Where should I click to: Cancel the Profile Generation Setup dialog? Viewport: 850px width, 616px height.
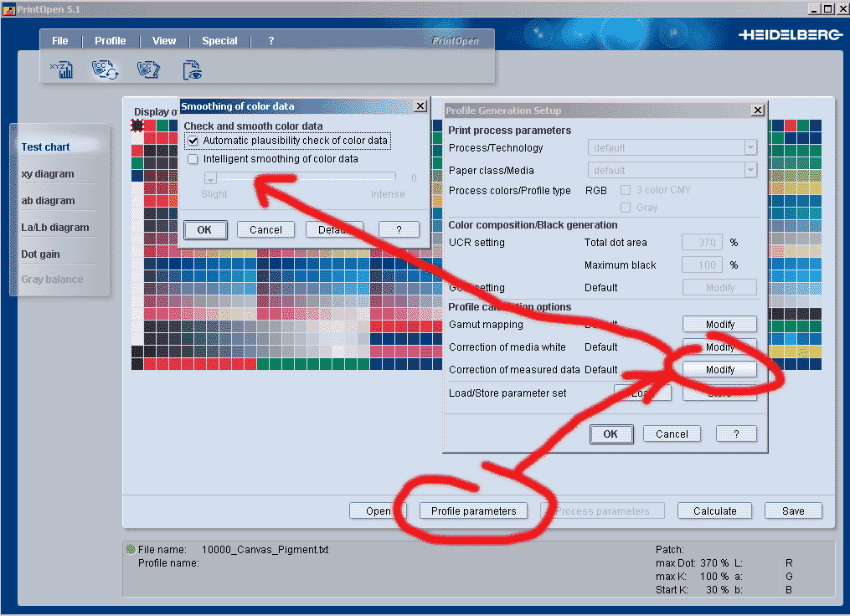pyautogui.click(x=672, y=434)
